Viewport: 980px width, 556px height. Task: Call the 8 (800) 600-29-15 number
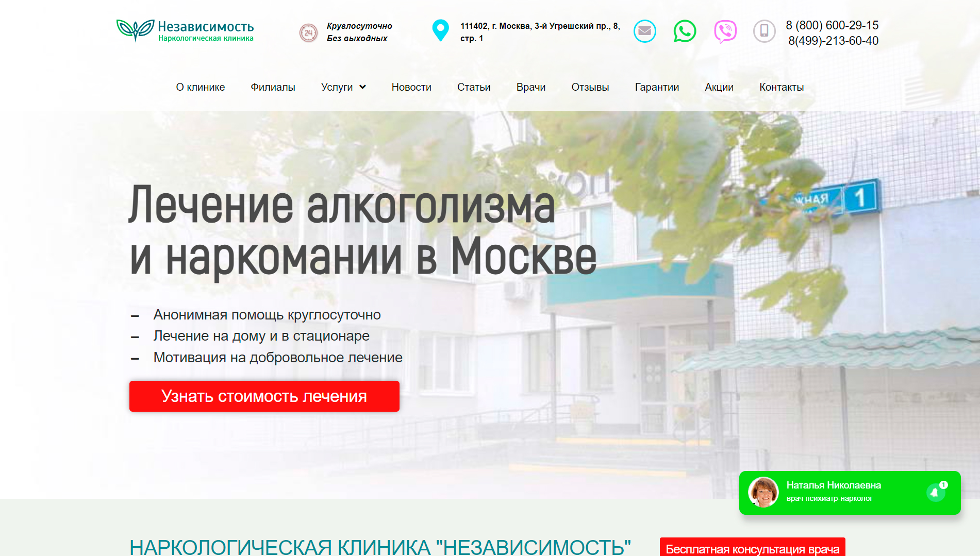coord(832,25)
